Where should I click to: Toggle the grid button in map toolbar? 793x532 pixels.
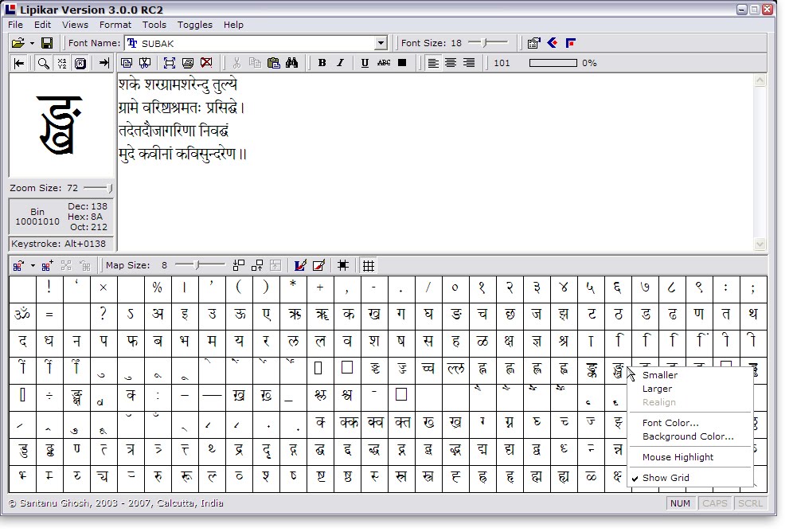pos(368,265)
